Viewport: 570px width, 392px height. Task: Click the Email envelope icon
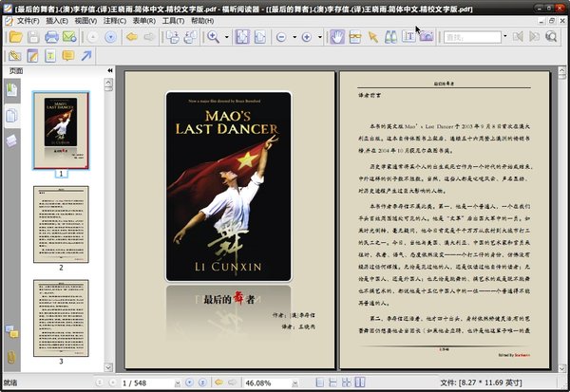pos(69,37)
